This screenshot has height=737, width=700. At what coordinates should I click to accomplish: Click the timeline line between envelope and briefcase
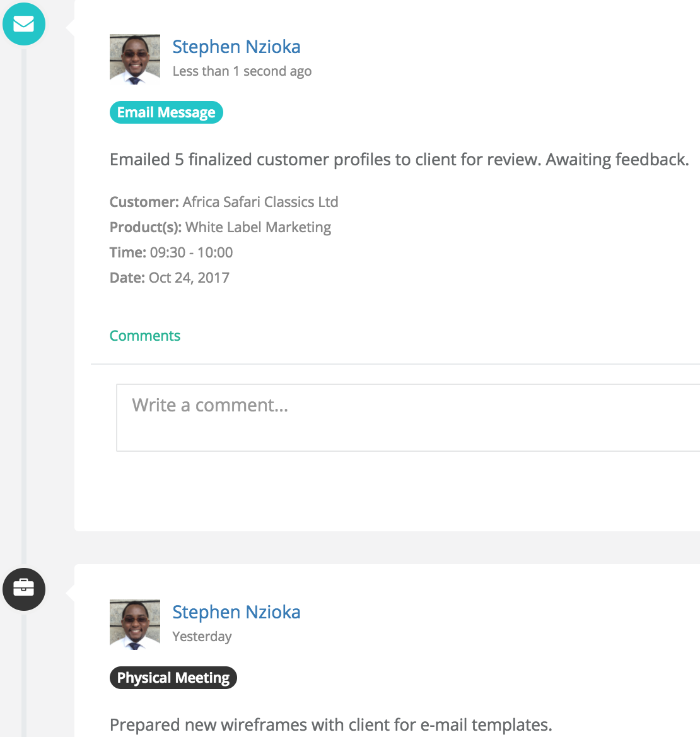[x=24, y=307]
